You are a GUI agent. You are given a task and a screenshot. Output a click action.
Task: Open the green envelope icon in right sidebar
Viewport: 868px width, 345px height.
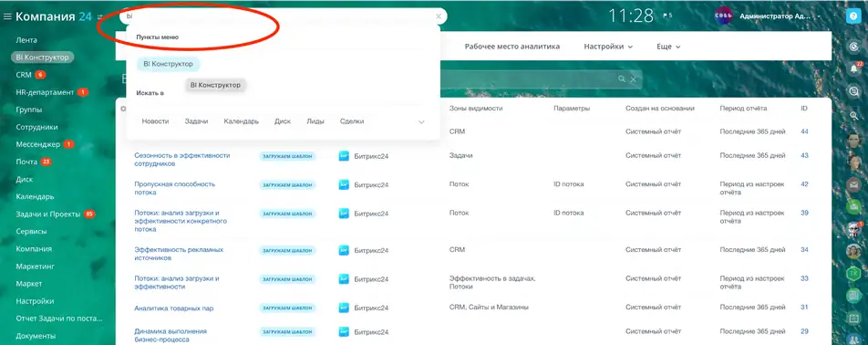(853, 206)
